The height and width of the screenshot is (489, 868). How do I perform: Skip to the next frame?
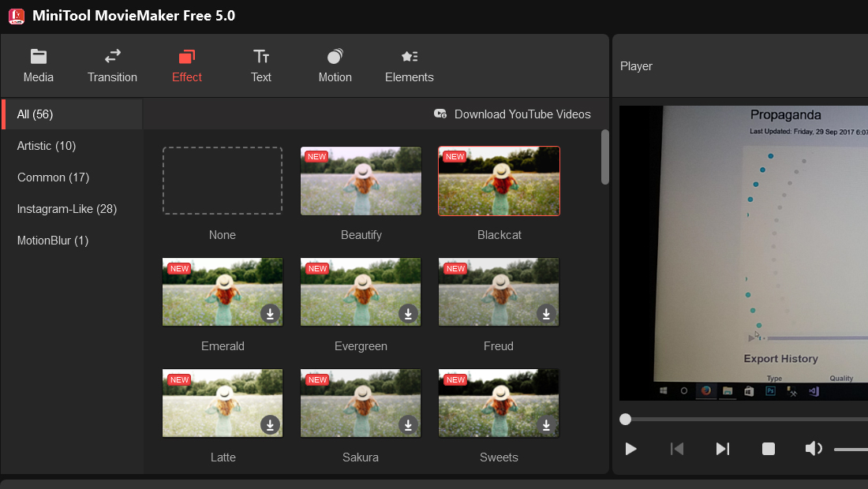pos(722,449)
